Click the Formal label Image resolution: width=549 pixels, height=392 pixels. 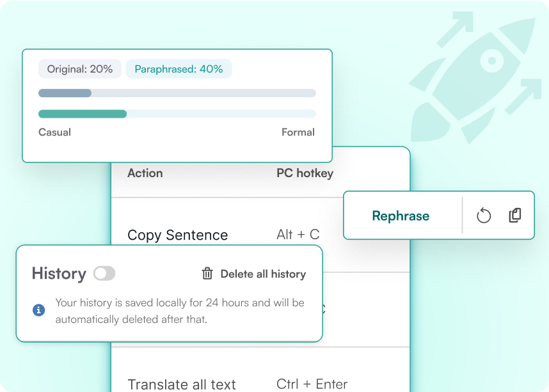click(x=298, y=132)
